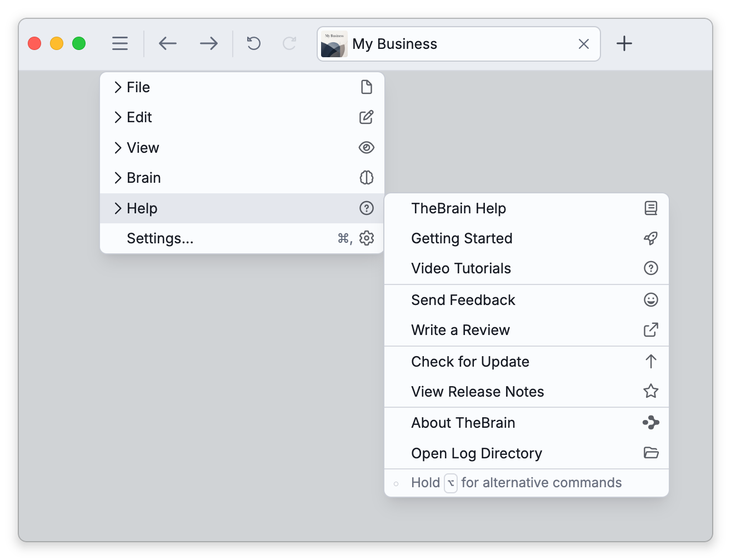731x560 pixels.
Task: Click the My Business brain thumbnail
Action: click(x=334, y=44)
